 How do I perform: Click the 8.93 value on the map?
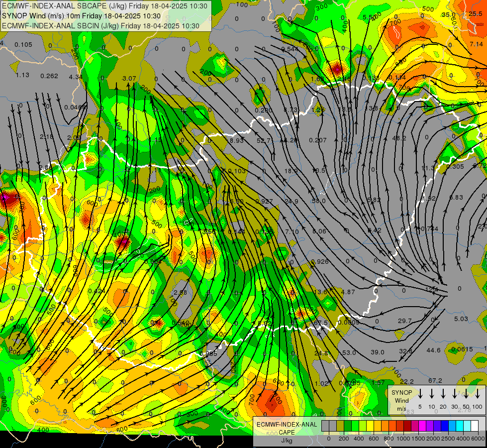pyautogui.click(x=237, y=140)
